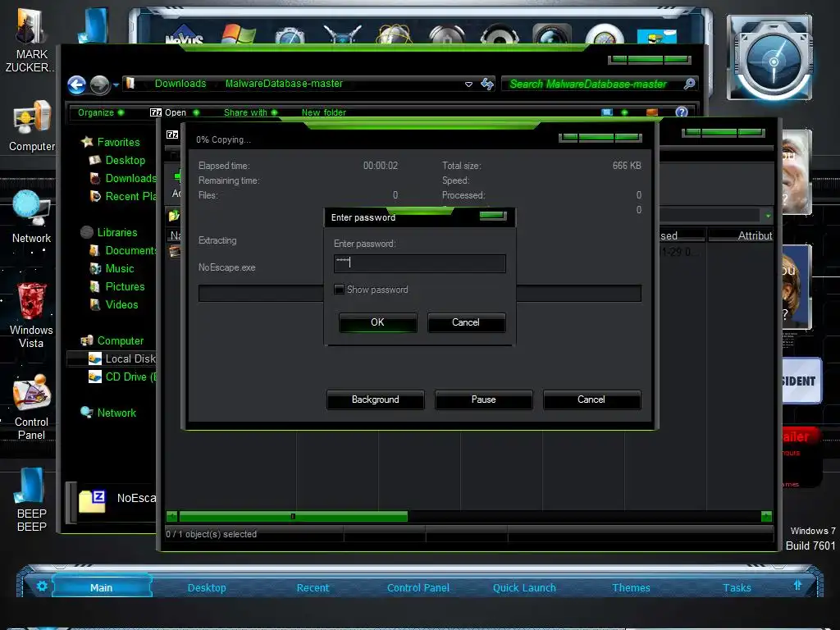Viewport: 840px width, 630px height.
Task: Open recent locations dropdown arrow
Action: tap(116, 85)
